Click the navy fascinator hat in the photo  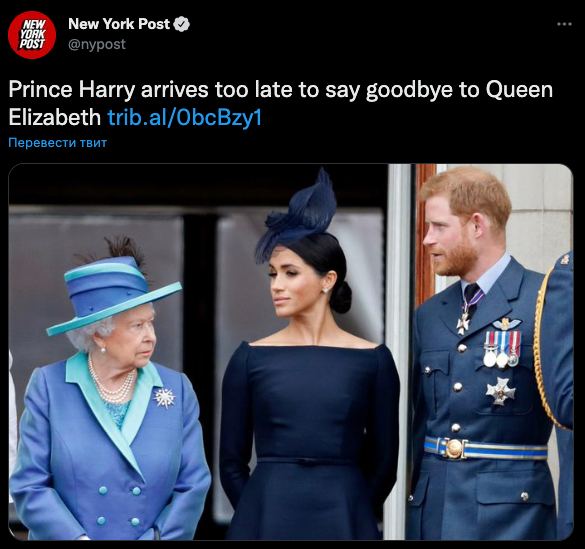pyautogui.click(x=297, y=218)
